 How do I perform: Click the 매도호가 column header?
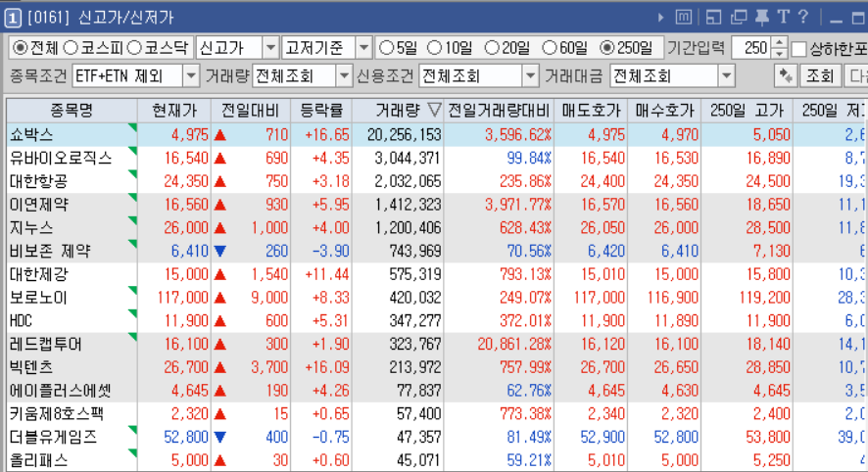(x=591, y=110)
